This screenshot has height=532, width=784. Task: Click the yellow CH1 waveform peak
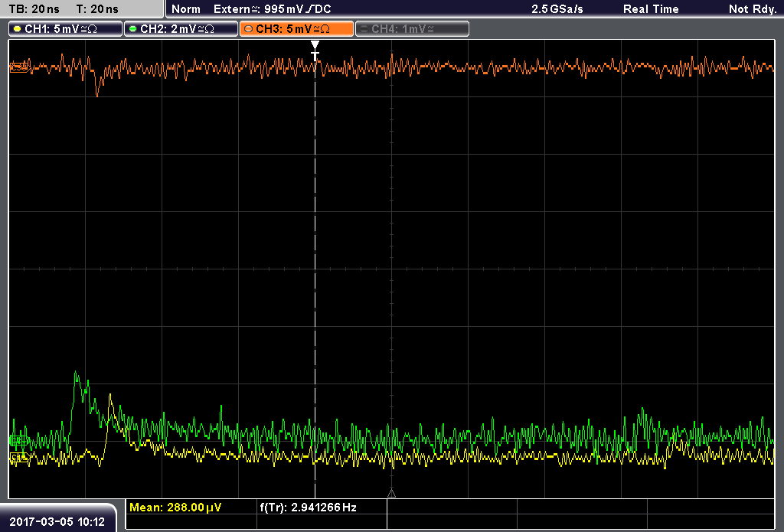coord(110,397)
